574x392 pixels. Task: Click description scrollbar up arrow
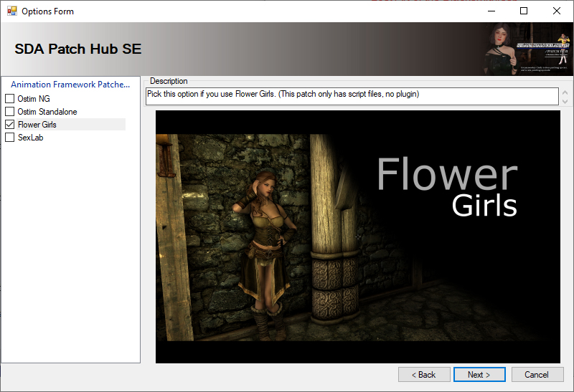pos(565,92)
